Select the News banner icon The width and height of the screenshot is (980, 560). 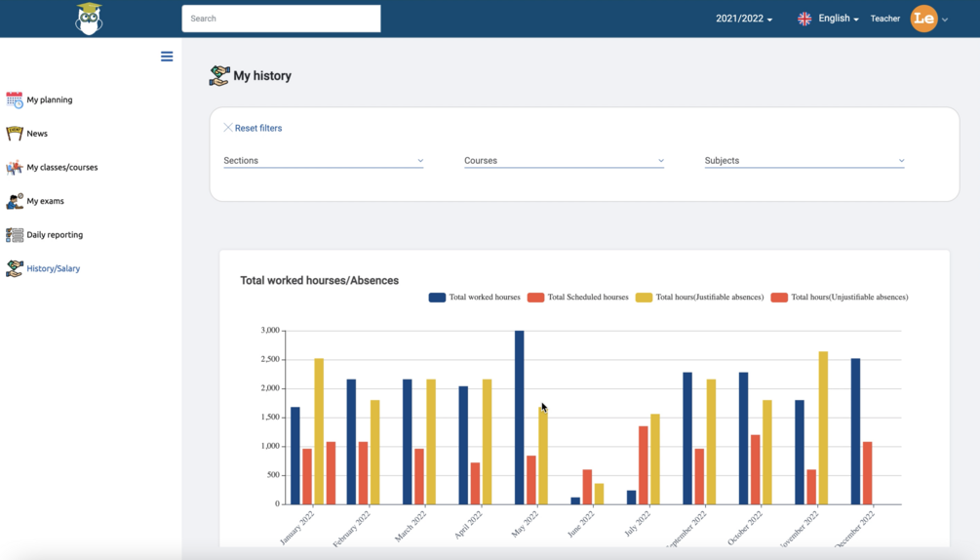tap(15, 133)
